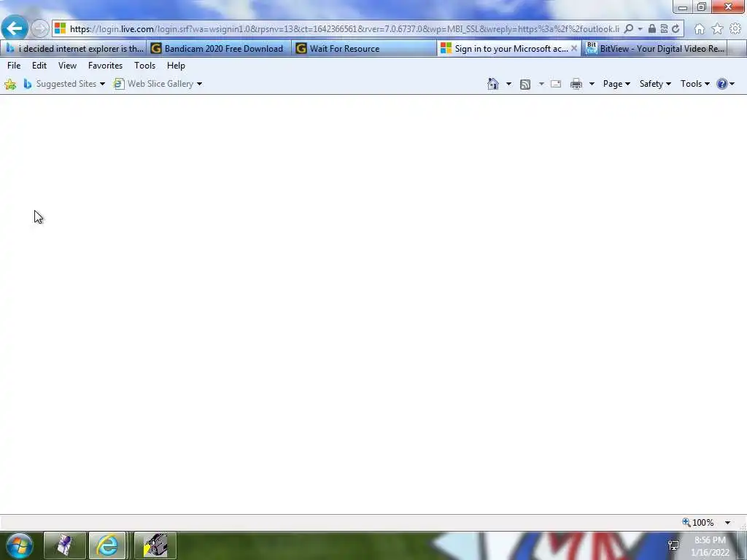Image resolution: width=747 pixels, height=560 pixels.
Task: Click the 100% zoom level button
Action: pyautogui.click(x=698, y=522)
